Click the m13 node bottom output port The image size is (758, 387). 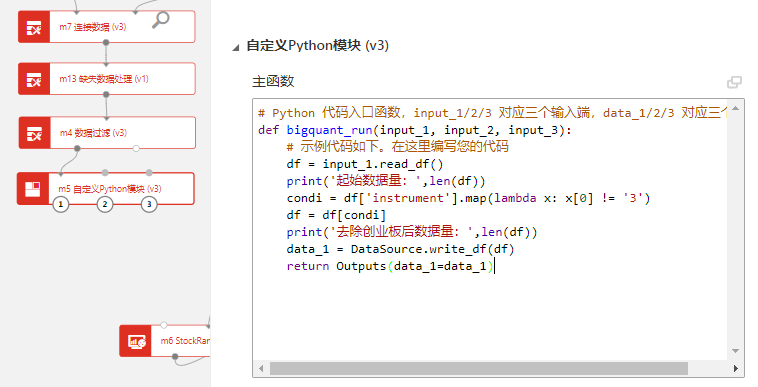(x=106, y=94)
